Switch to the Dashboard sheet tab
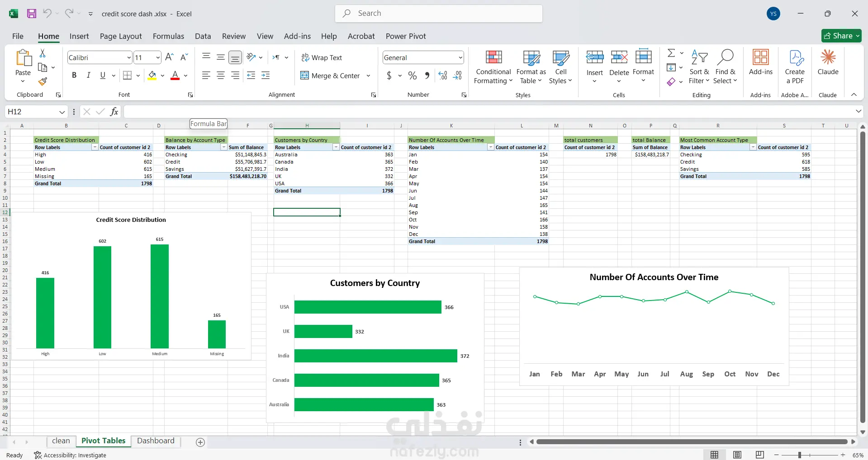The image size is (868, 460). click(156, 441)
